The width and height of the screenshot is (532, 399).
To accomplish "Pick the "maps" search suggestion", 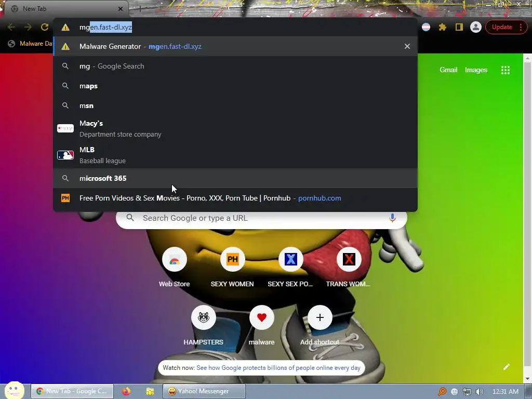I will click(235, 86).
